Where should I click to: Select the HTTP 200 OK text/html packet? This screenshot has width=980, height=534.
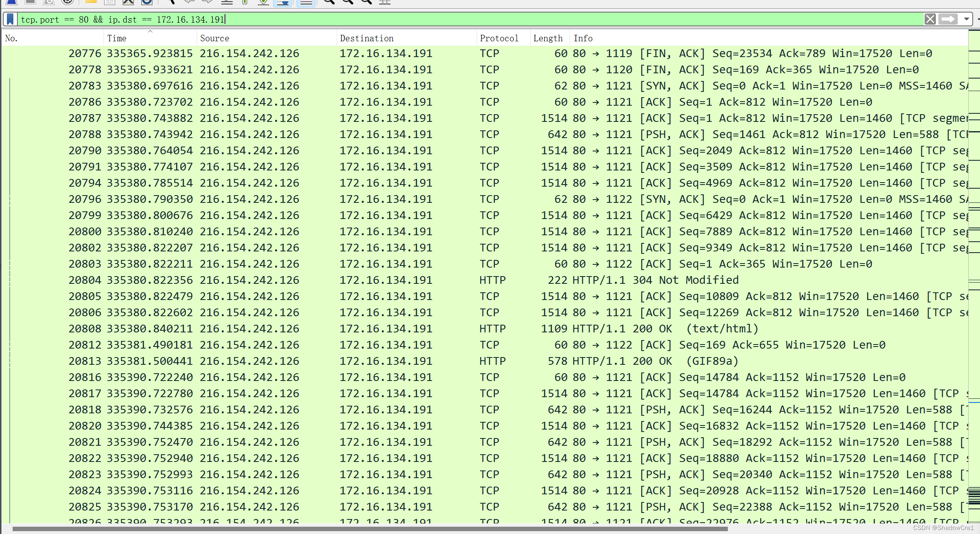[485, 329]
